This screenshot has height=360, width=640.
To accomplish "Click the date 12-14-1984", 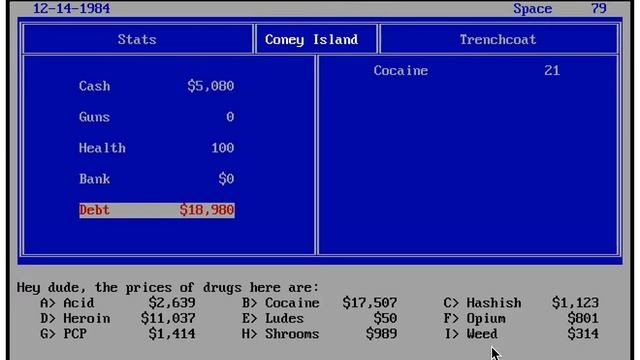I will (x=71, y=9).
